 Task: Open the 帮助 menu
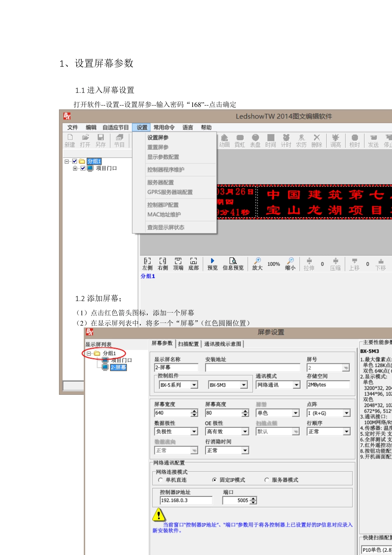tap(206, 128)
